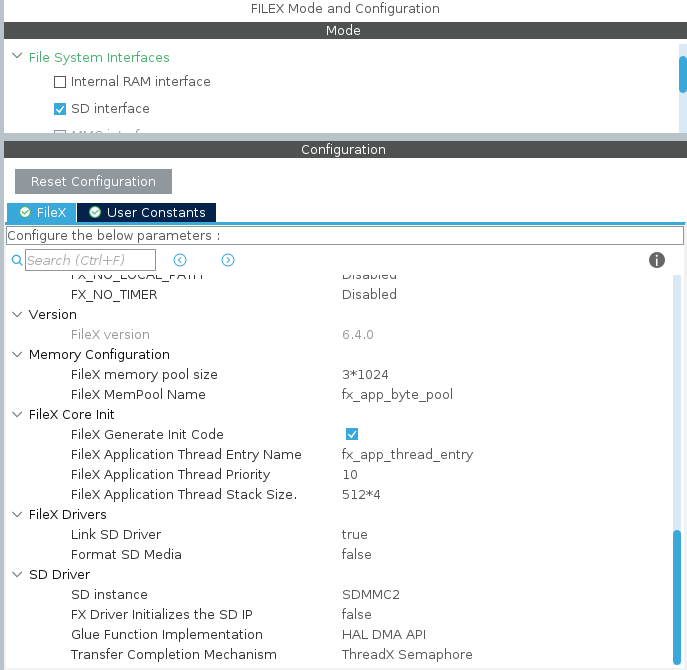The width and height of the screenshot is (687, 670).
Task: Edit the thread stack size 512*4 value
Action: click(x=361, y=495)
